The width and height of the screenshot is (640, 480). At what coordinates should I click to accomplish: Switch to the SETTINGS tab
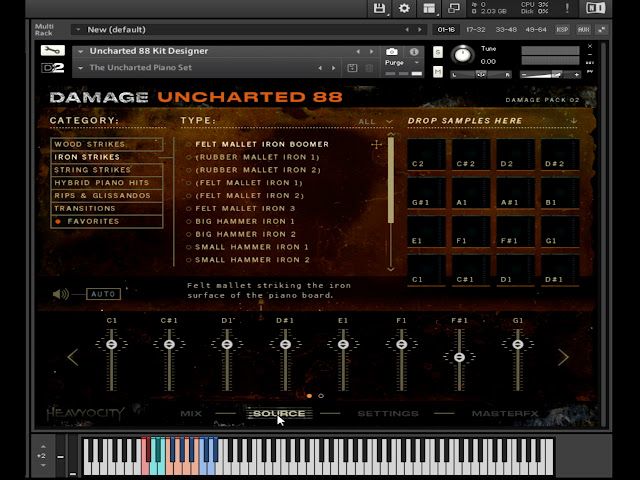tap(388, 413)
